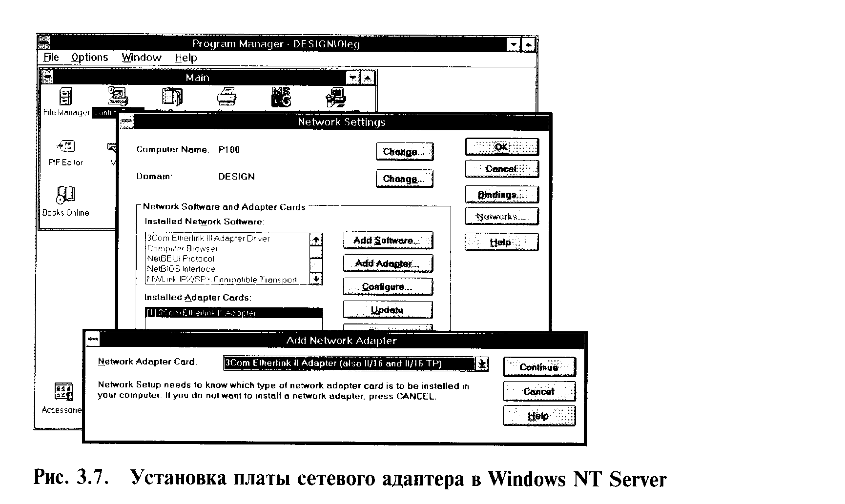Click Cancel in Add Network Adapter dialog
845x504 pixels.
539,391
